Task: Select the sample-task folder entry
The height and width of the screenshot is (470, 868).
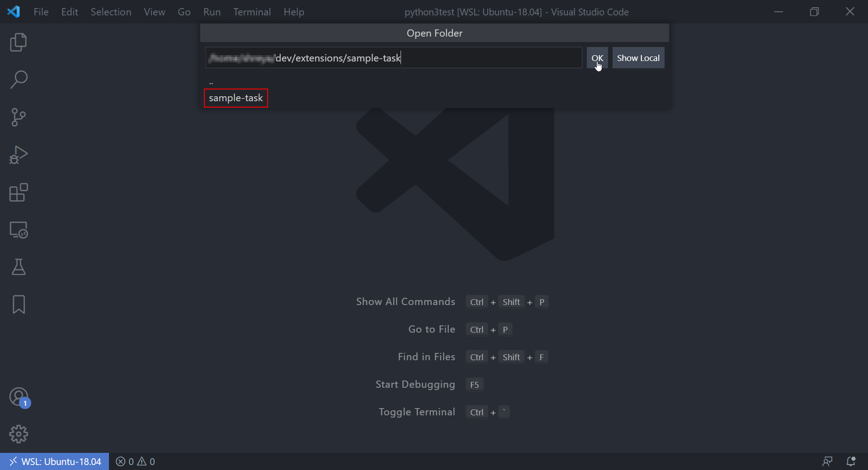Action: click(236, 98)
